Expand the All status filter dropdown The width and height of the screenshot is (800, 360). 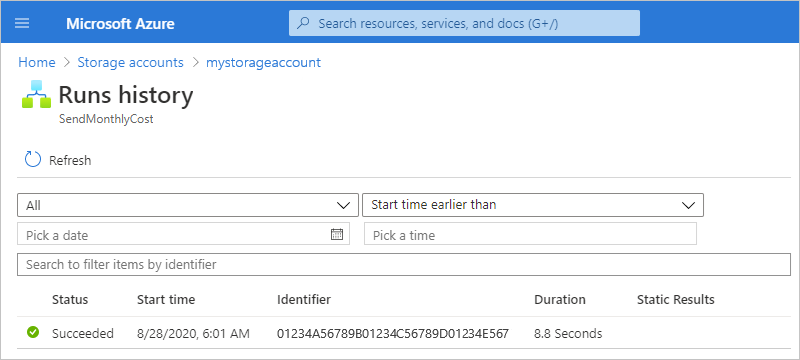tap(188, 205)
